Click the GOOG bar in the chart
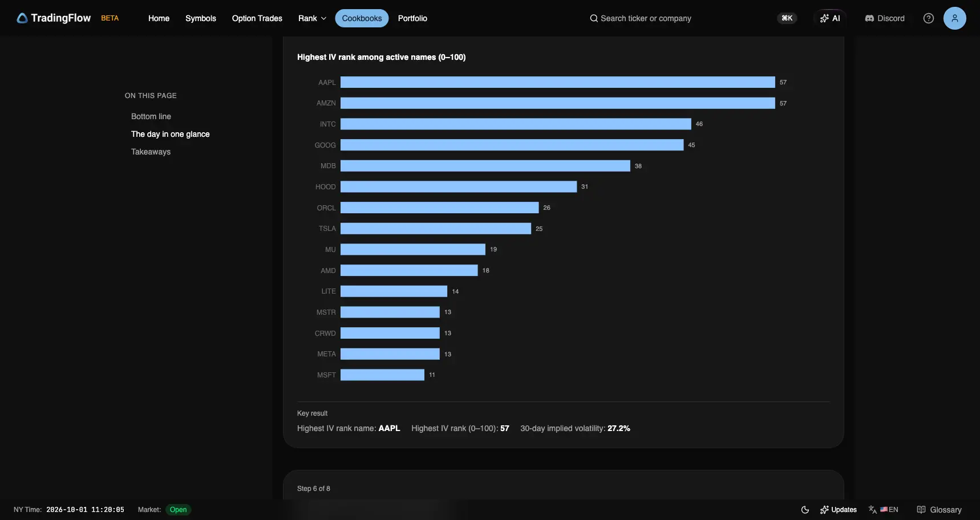The width and height of the screenshot is (980, 520). [x=512, y=145]
